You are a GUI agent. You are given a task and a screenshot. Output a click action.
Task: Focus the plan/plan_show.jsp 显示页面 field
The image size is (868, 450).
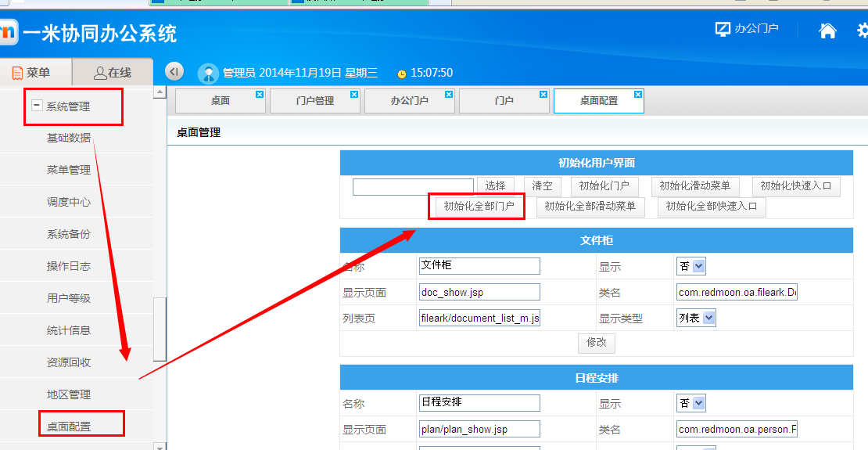(x=479, y=429)
